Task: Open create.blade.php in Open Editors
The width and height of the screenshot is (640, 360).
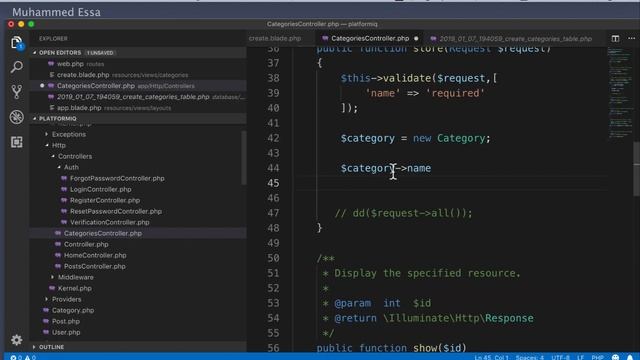Action: click(83, 75)
